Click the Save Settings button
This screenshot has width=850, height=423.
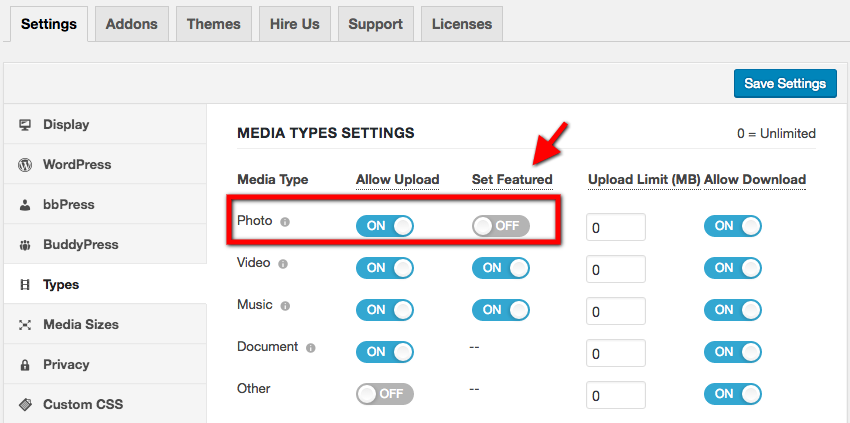[x=785, y=83]
